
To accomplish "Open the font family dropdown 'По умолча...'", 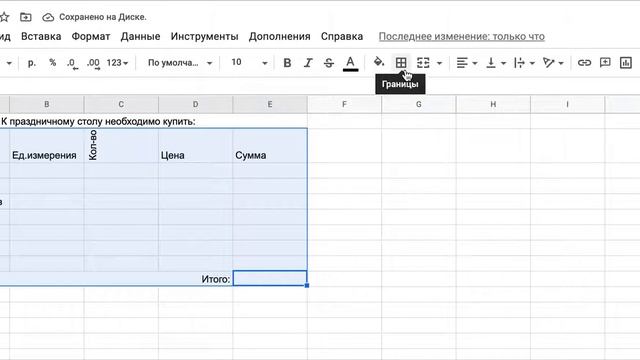I will pyautogui.click(x=180, y=63).
